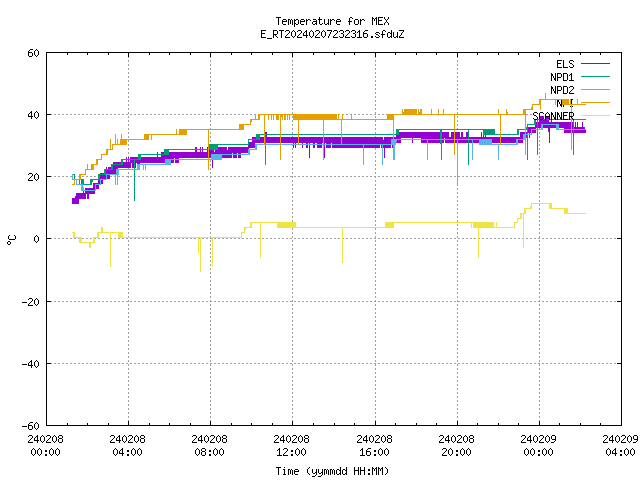
Task: Click the purple ELS legend line sample
Action: (596, 64)
